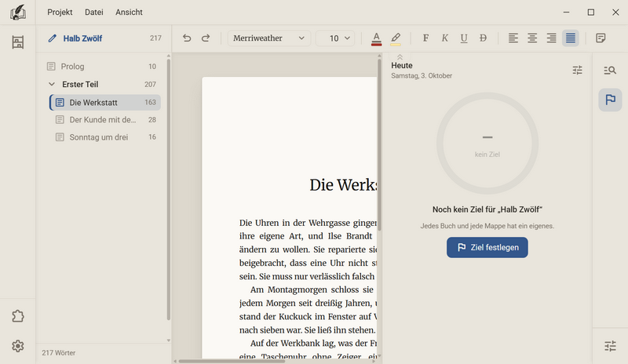Minimize the application window
The width and height of the screenshot is (628, 364).
(x=566, y=13)
